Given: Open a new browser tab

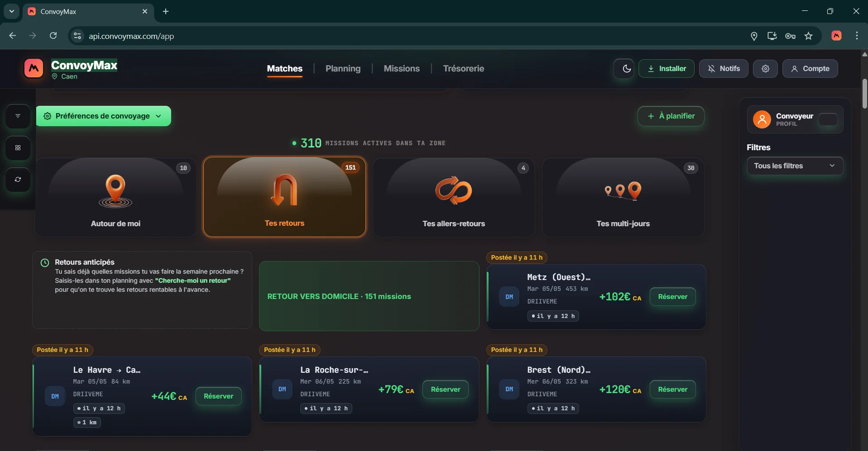Looking at the screenshot, I should coord(166,11).
